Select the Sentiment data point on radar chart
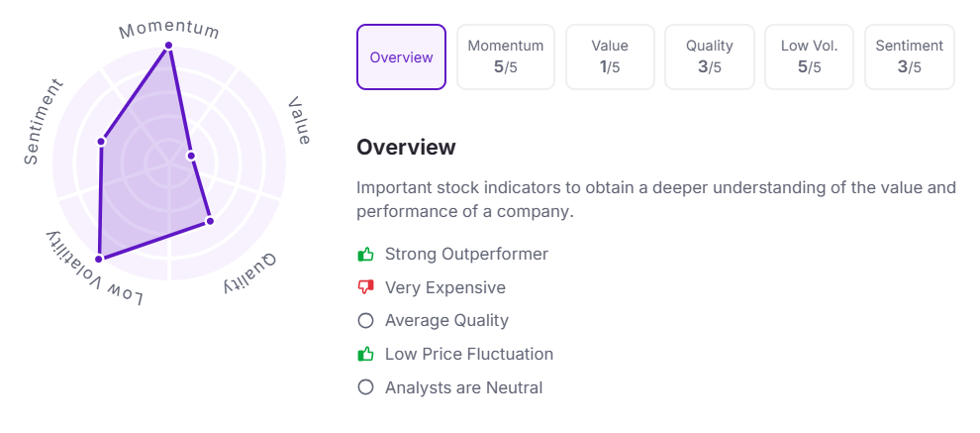The width and height of the screenshot is (980, 433). pos(101,142)
